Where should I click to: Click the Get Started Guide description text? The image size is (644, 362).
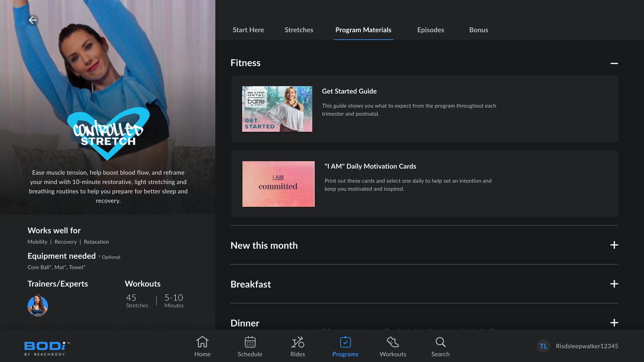(x=409, y=110)
